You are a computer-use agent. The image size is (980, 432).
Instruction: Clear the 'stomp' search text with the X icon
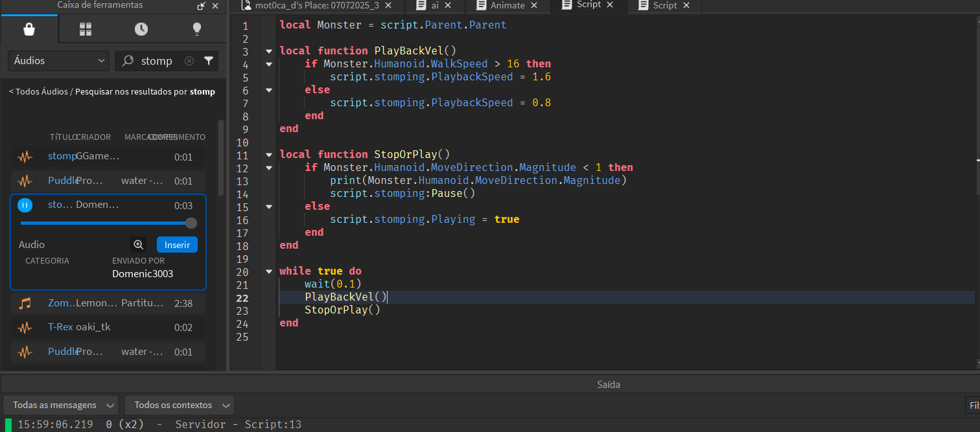[189, 61]
